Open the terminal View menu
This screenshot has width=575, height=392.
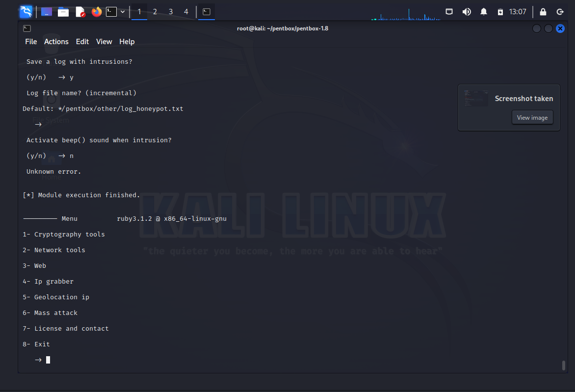pyautogui.click(x=104, y=42)
